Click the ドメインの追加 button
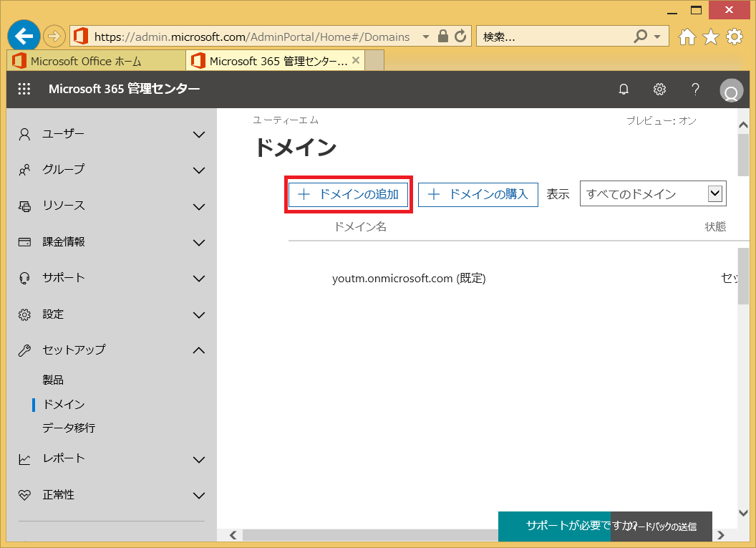This screenshot has width=756, height=548. 348,194
